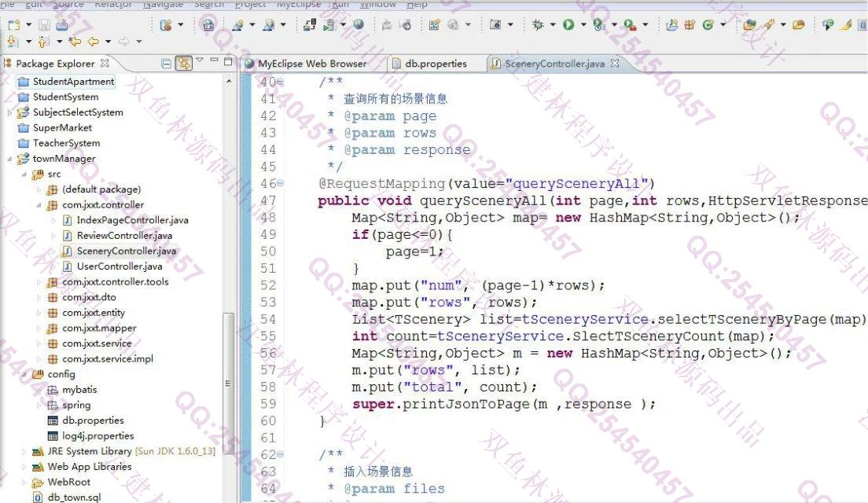Screen dimensions: 868x503
Task: Click the Deploy MyEclipse project icon
Action: pyautogui.click(x=310, y=25)
